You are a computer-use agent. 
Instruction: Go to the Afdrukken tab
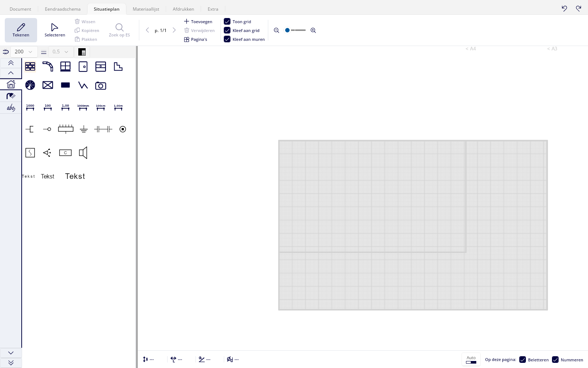pos(183,9)
